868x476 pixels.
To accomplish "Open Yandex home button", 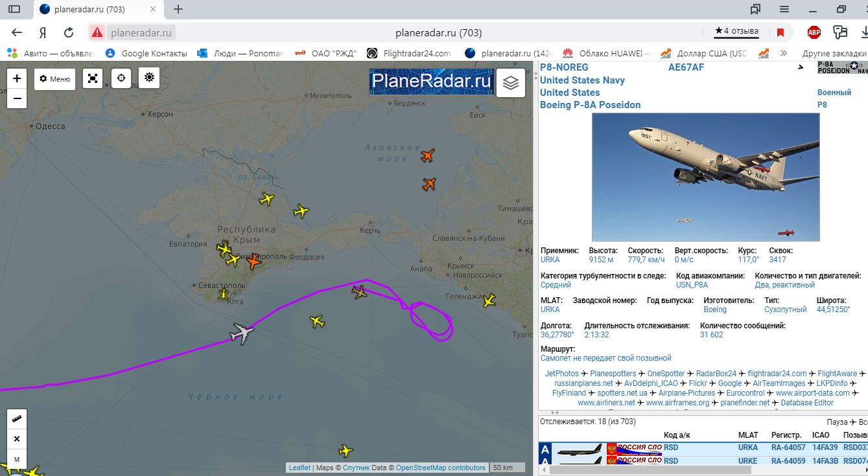I will click(43, 32).
